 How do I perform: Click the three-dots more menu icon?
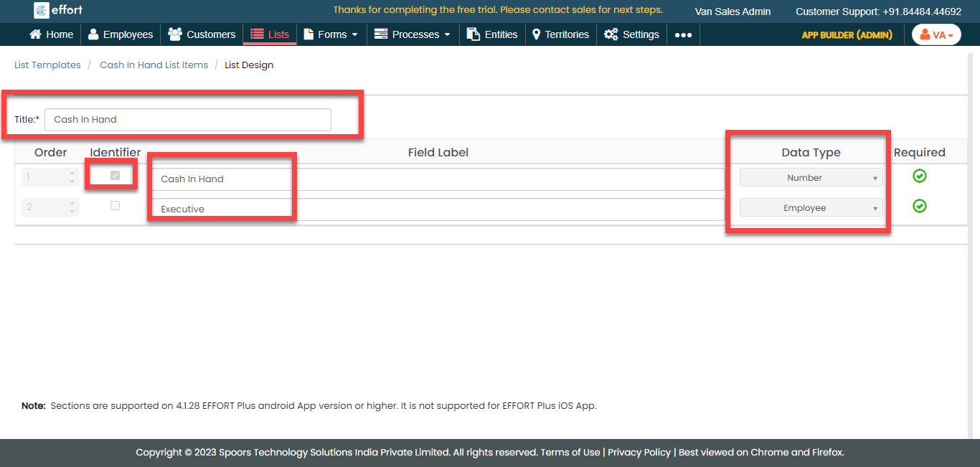tap(683, 34)
